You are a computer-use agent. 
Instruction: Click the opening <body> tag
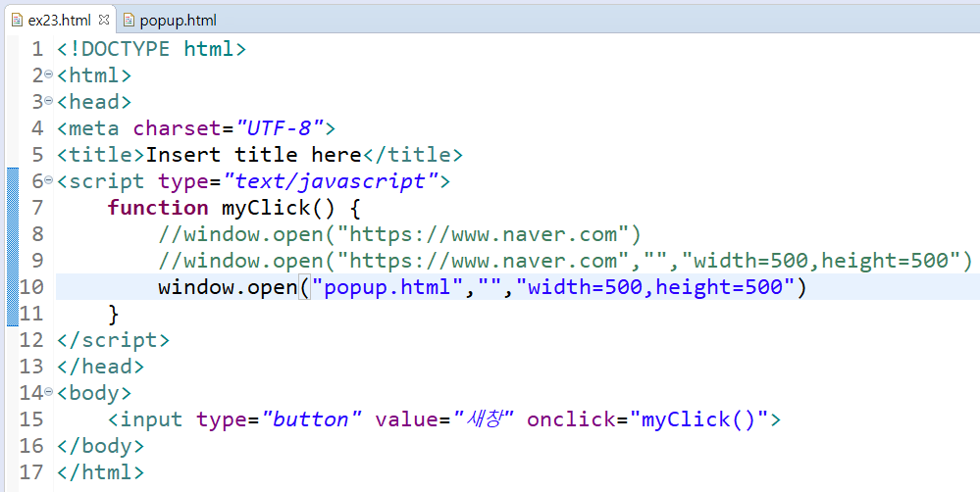[94, 393]
